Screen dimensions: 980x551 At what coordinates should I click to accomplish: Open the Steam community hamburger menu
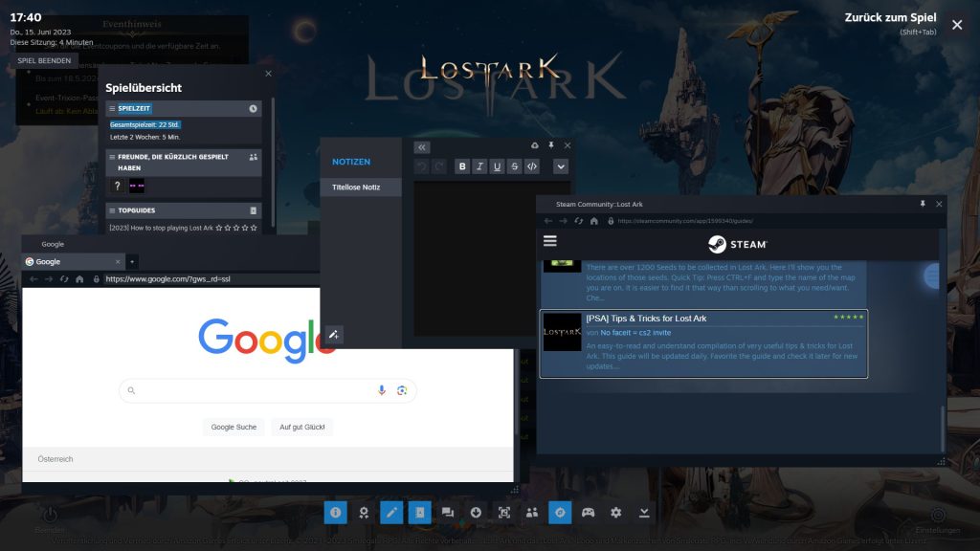coord(549,242)
